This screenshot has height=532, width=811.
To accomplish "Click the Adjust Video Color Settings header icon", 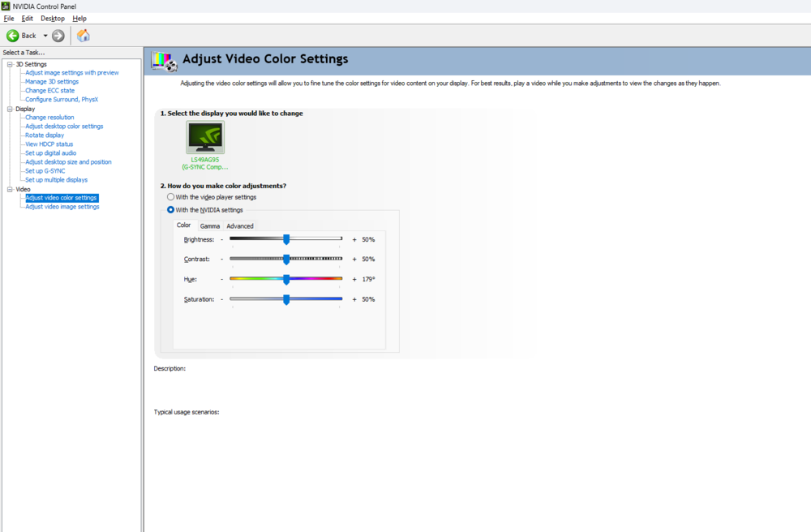I will tap(164, 62).
